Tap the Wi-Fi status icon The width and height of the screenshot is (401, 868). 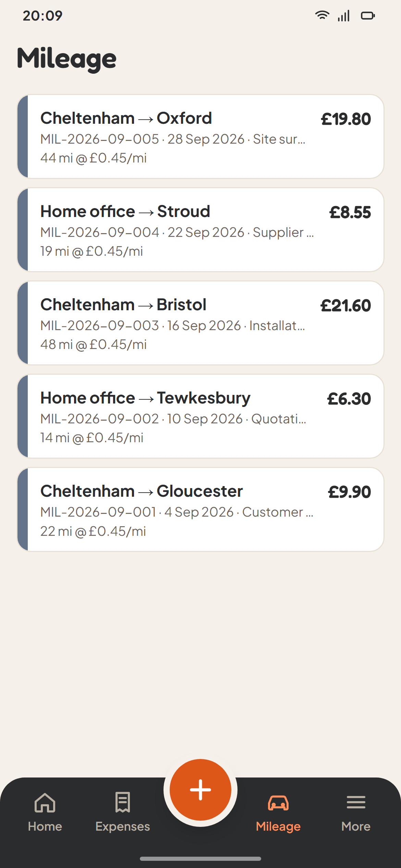(322, 15)
